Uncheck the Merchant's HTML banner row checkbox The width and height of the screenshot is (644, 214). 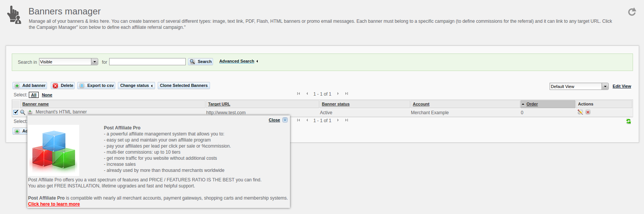tap(16, 112)
